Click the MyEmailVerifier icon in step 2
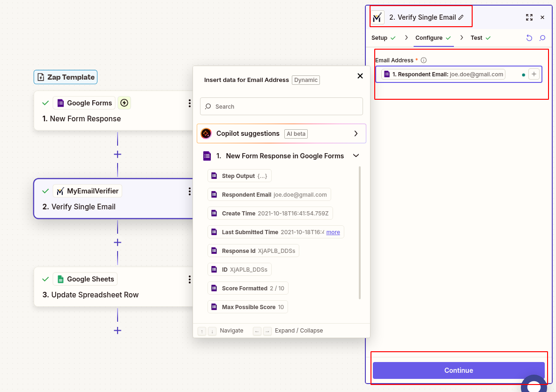Image resolution: width=556 pixels, height=392 pixels. pyautogui.click(x=60, y=191)
